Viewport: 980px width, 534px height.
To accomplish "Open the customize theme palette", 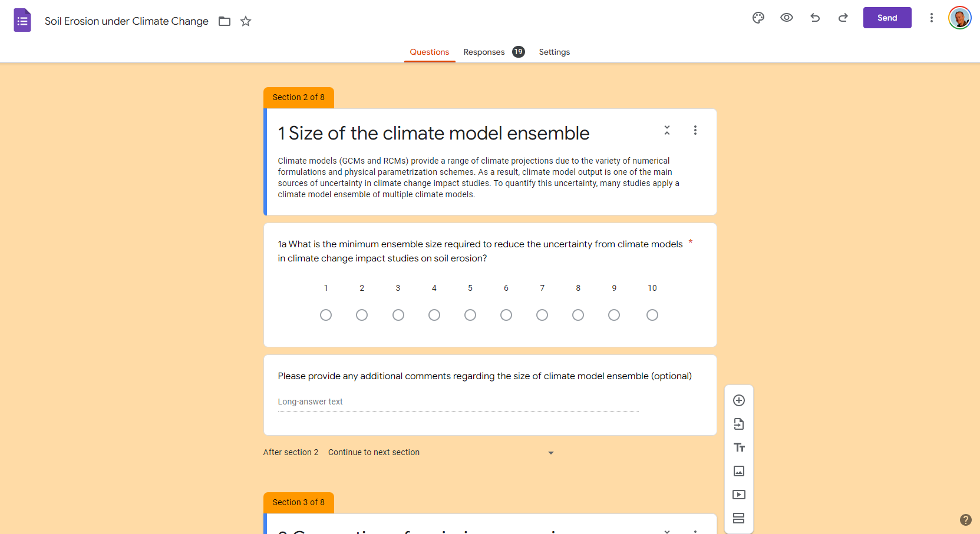I will [758, 18].
